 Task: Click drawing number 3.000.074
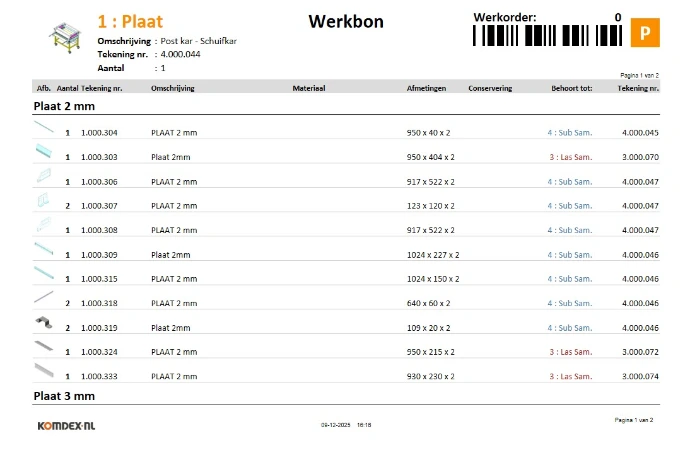click(x=640, y=376)
